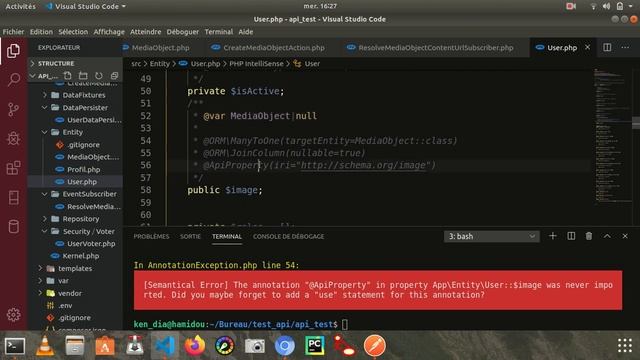Screen dimensions: 640x360
Task: Open Terminal from the Ubuntu dock
Action: tap(15, 346)
